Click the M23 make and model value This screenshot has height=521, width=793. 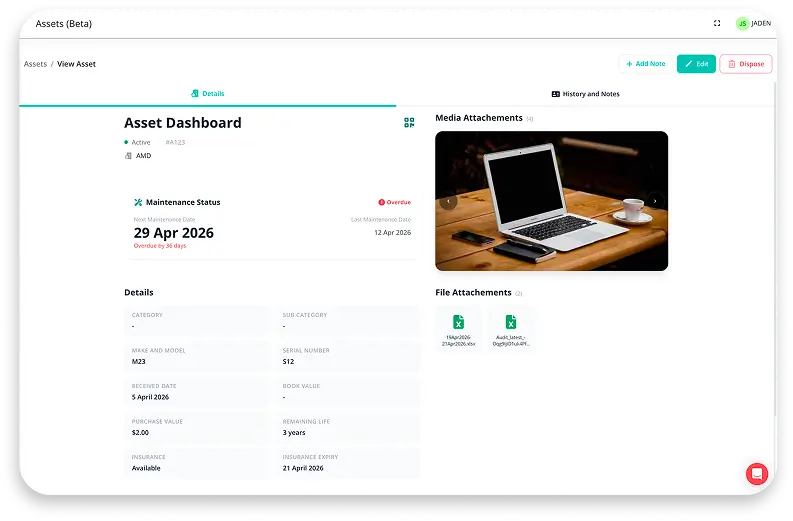[139, 362]
